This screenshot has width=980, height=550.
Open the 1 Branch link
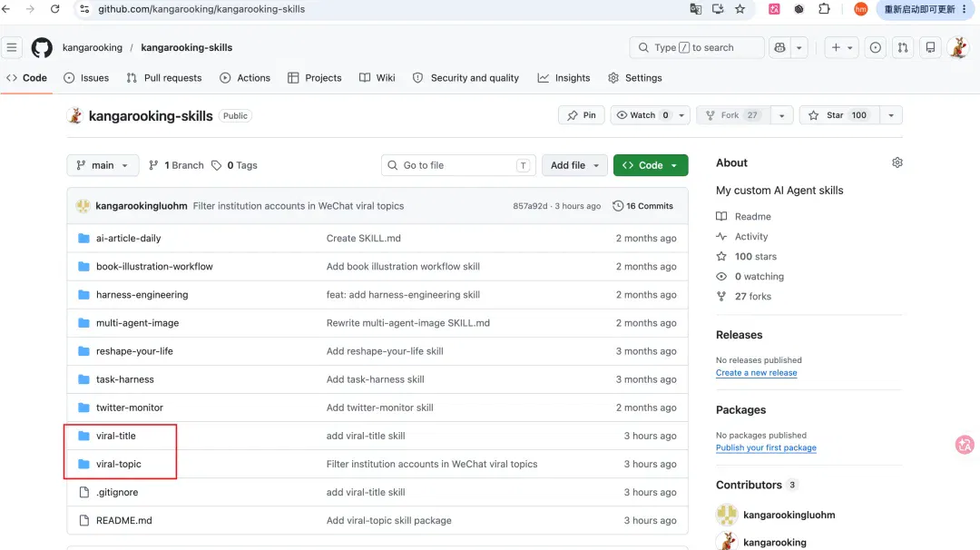tap(176, 165)
